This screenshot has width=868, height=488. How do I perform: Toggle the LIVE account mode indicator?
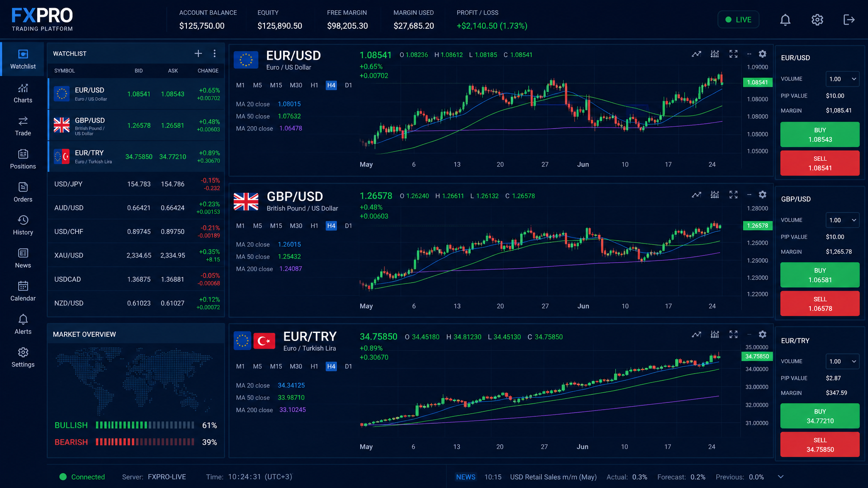[738, 19]
